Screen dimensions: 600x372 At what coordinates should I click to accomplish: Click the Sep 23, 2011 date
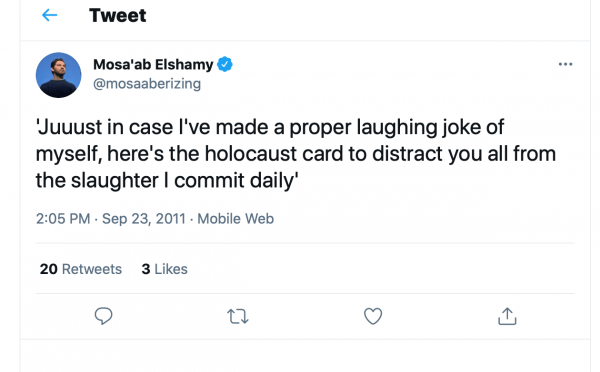144,219
